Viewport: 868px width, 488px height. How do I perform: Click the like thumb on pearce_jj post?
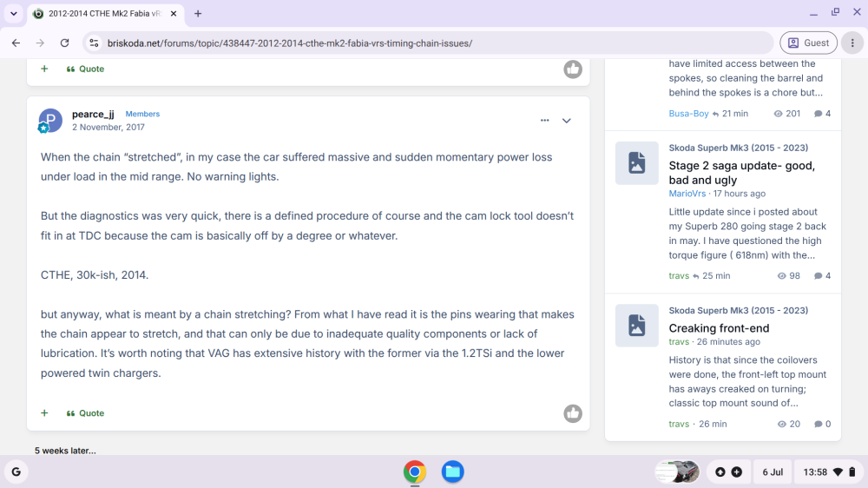pyautogui.click(x=572, y=413)
